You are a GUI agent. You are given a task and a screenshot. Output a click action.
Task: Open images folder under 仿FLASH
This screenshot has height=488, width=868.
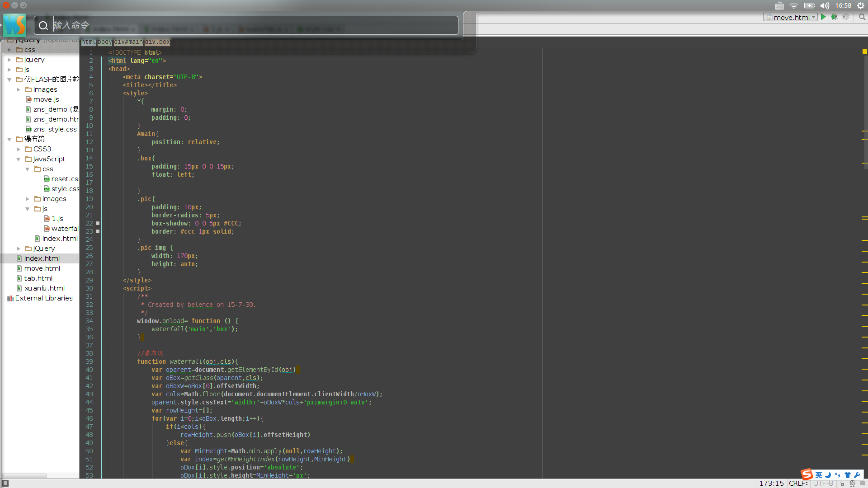(41, 89)
